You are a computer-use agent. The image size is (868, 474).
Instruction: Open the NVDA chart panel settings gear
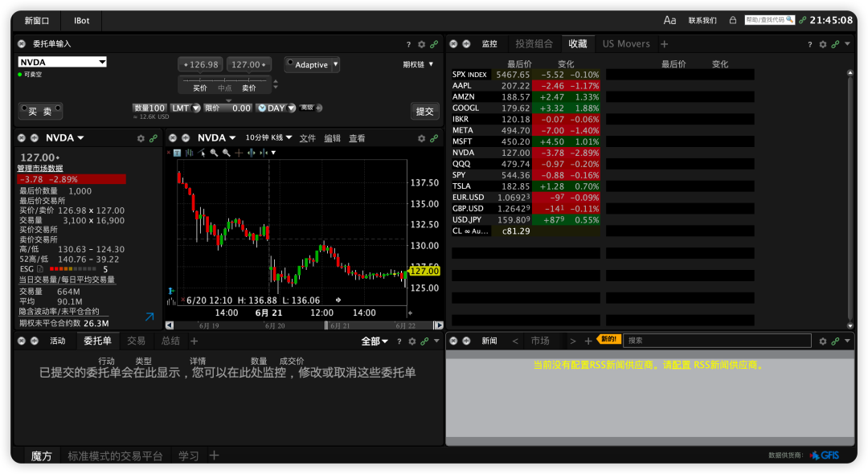click(x=421, y=138)
